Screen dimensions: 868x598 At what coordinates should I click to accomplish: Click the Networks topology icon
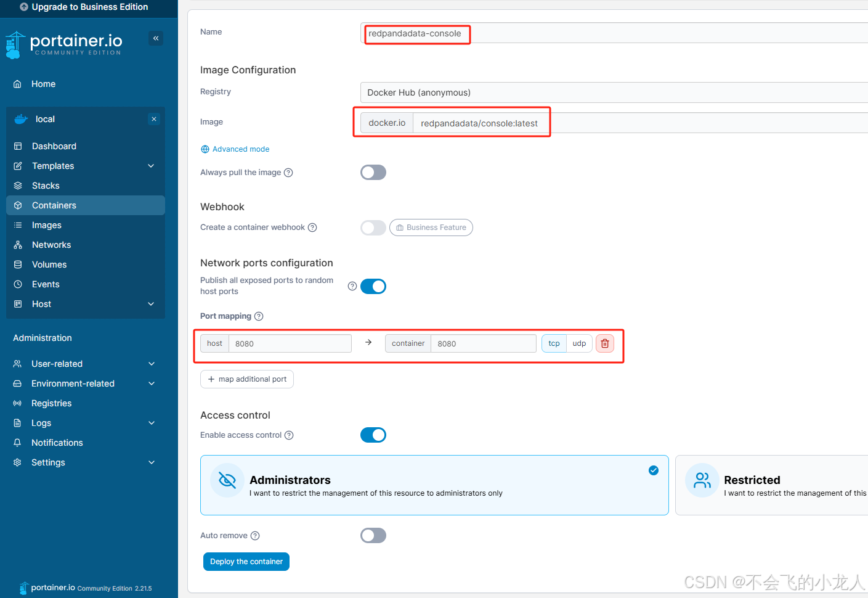(18, 245)
